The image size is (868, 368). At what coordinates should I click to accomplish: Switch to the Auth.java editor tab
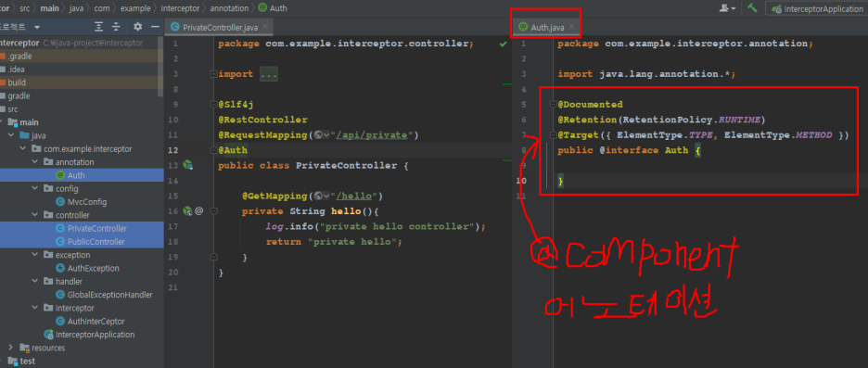pos(546,27)
